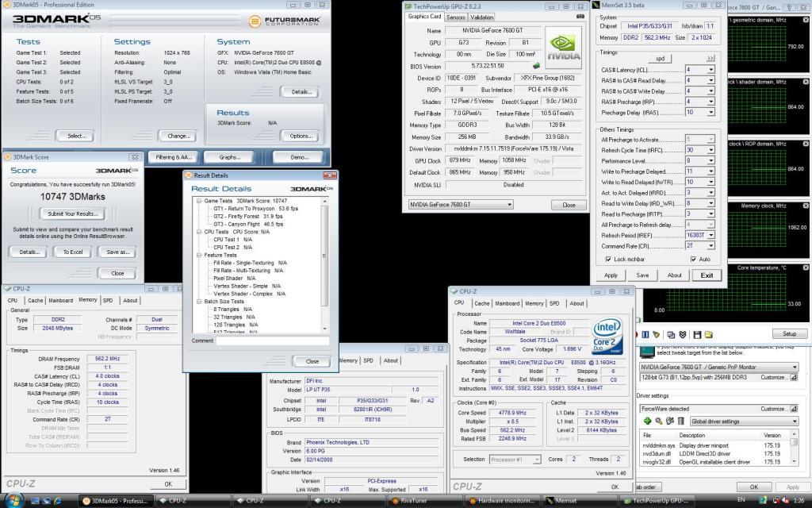The height and width of the screenshot is (508, 812).
Task: Close the geometric domain graph with its X
Action: pos(806,20)
